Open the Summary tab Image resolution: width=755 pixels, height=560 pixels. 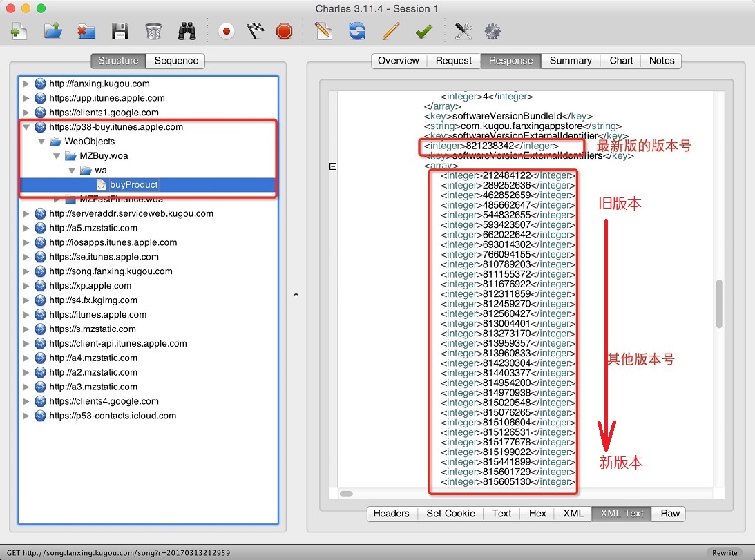[x=571, y=61]
